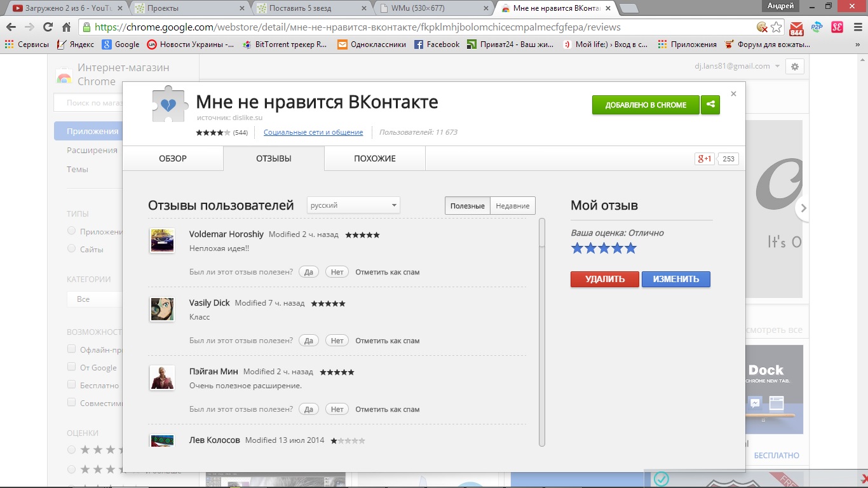
Task: Close the extension detail dialog with X
Action: pos(733,93)
